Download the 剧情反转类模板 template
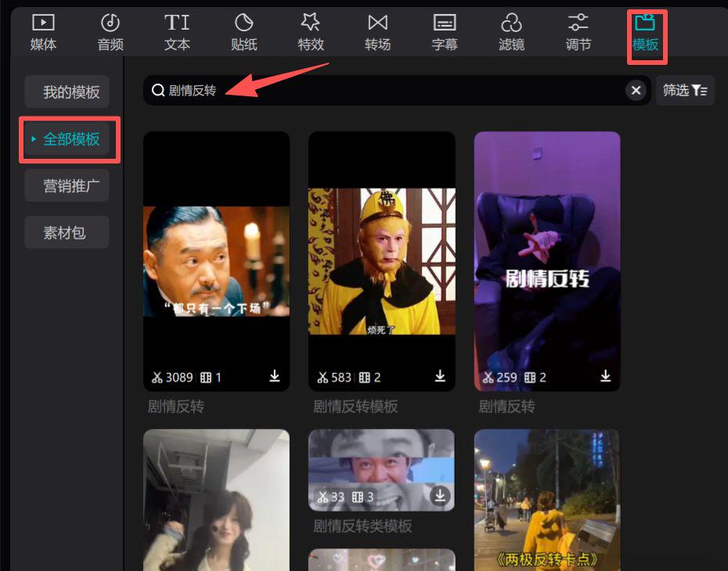 click(x=440, y=494)
